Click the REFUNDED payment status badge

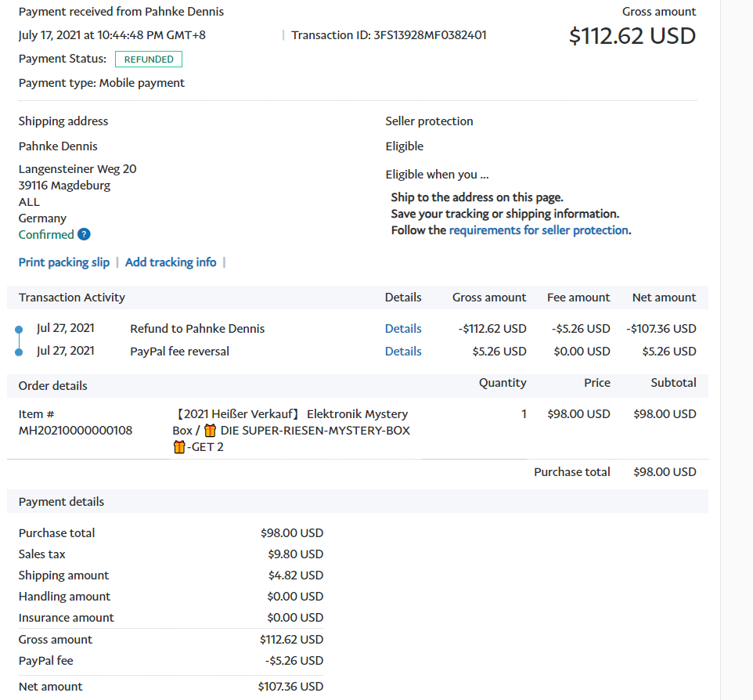point(149,60)
